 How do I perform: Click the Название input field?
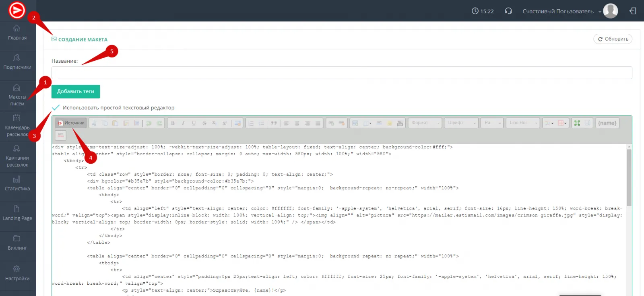pyautogui.click(x=341, y=73)
